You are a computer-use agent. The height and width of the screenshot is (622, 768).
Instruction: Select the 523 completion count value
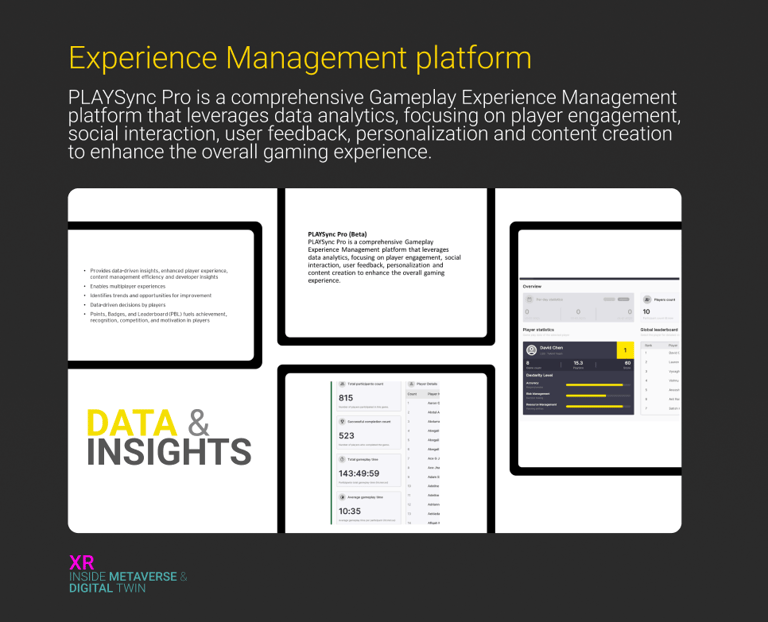346,435
